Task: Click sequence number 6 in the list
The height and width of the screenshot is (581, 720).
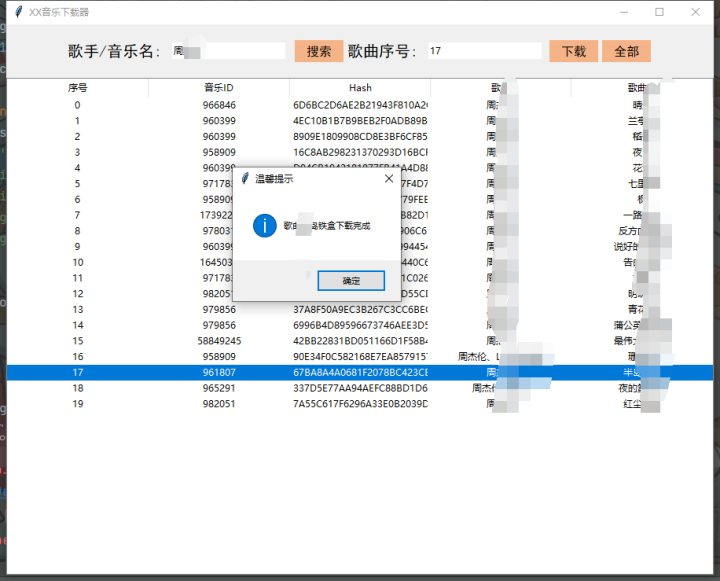Action: [77, 199]
